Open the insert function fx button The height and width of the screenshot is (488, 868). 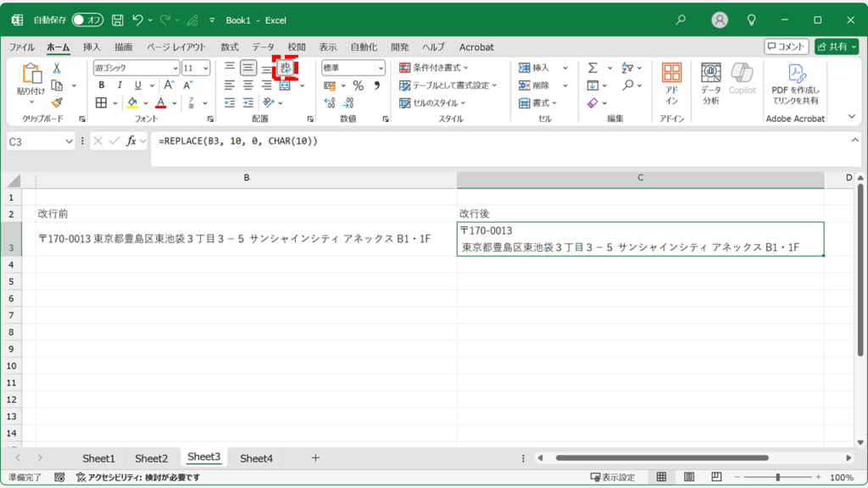[x=131, y=141]
